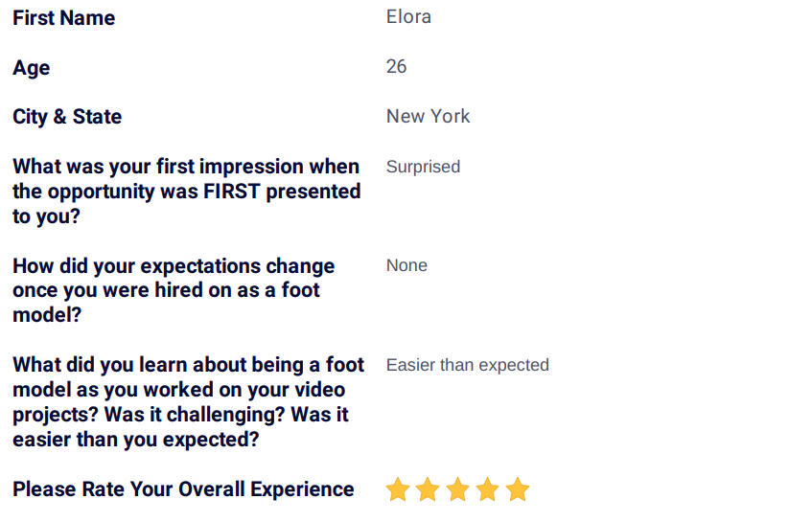Select the New York answer text
812x522 pixels.
pos(429,117)
